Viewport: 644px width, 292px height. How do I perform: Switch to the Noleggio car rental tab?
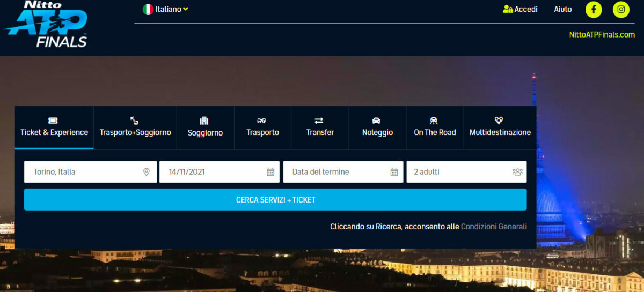coord(377,127)
